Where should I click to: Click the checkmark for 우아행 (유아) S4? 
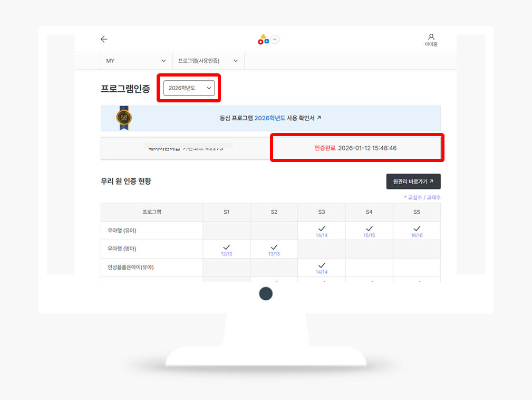point(369,229)
